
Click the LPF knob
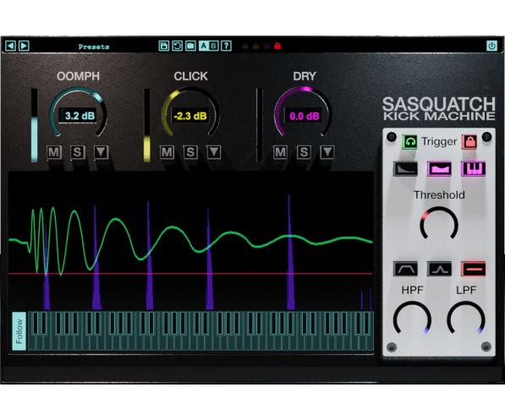pyautogui.click(x=466, y=319)
